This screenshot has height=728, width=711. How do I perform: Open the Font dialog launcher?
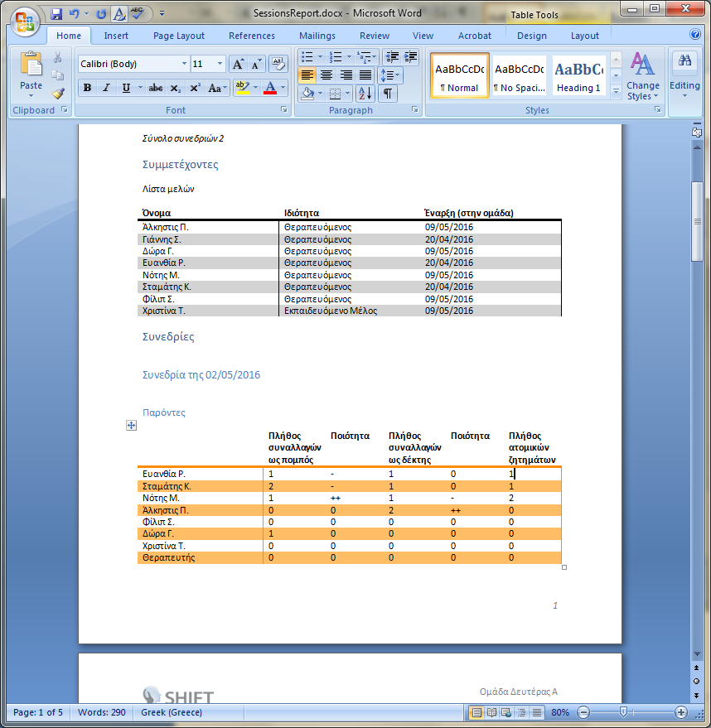283,109
